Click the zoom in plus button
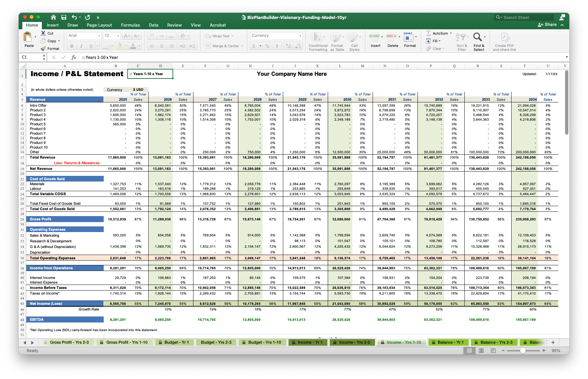The width and height of the screenshot is (588, 379). [544, 350]
